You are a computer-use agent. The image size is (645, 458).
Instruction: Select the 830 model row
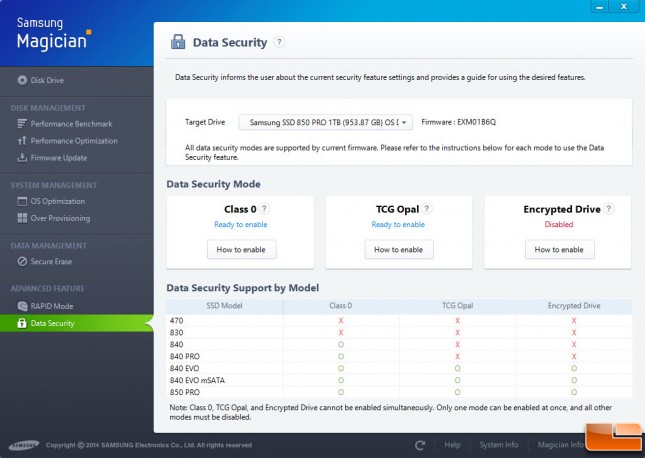tap(399, 332)
